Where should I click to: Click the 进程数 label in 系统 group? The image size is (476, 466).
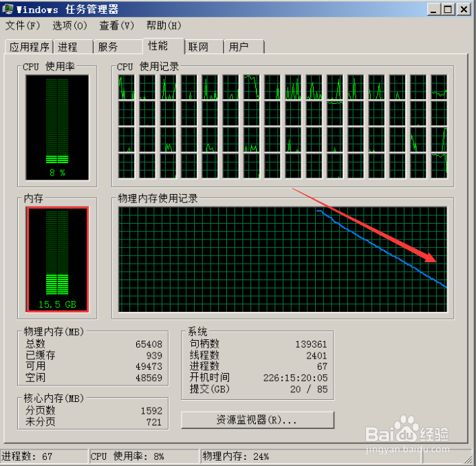tap(204, 366)
